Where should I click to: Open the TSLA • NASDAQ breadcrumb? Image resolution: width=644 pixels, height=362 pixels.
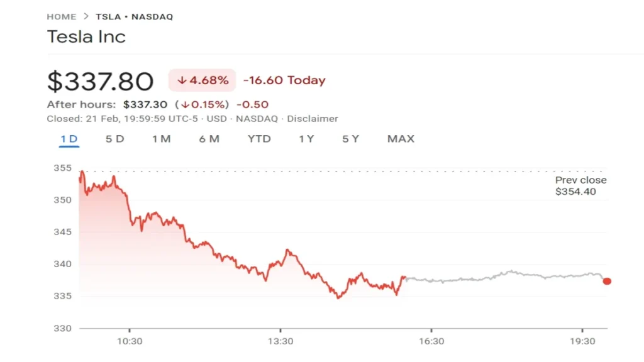(x=134, y=17)
